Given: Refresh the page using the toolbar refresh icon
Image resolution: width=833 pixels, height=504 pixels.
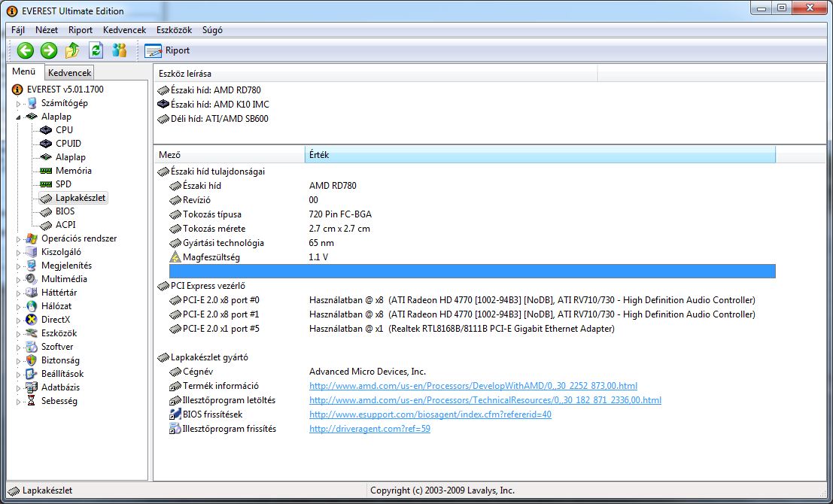Looking at the screenshot, I should [x=96, y=50].
